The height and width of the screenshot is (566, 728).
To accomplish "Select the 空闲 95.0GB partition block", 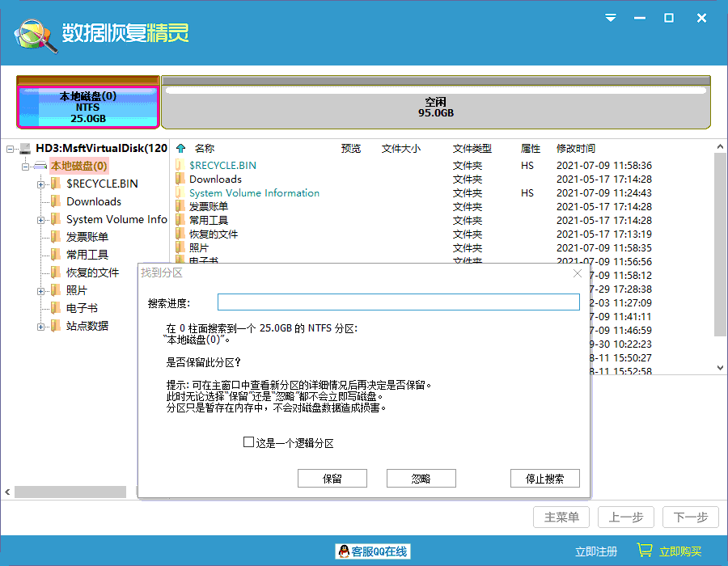I will point(436,103).
